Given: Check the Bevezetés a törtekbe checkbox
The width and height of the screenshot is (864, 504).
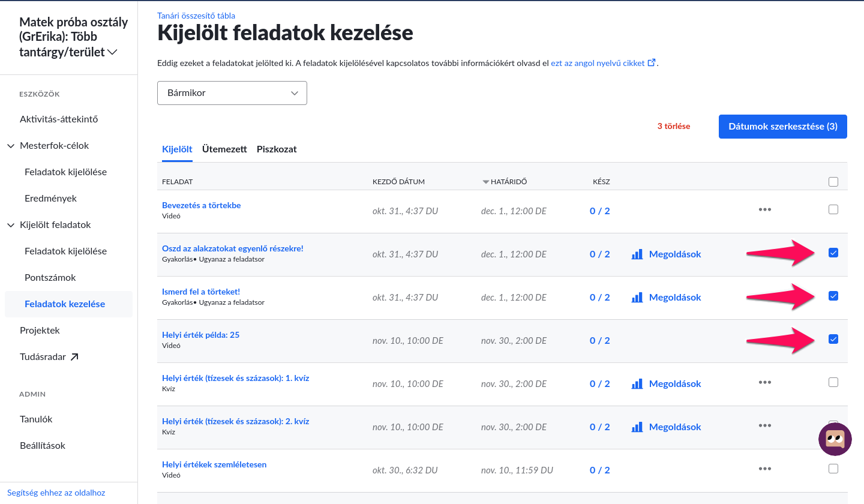Looking at the screenshot, I should (833, 209).
